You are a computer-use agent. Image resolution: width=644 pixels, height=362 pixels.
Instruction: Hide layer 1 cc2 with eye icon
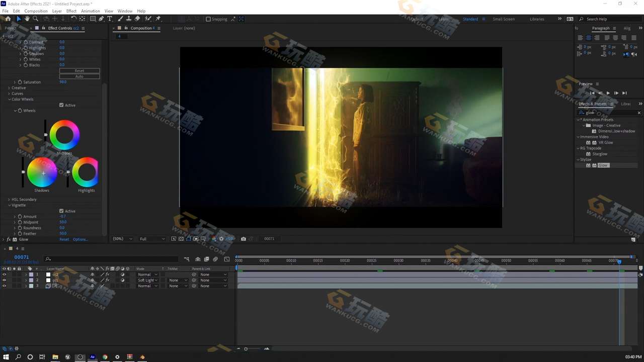[x=4, y=275]
